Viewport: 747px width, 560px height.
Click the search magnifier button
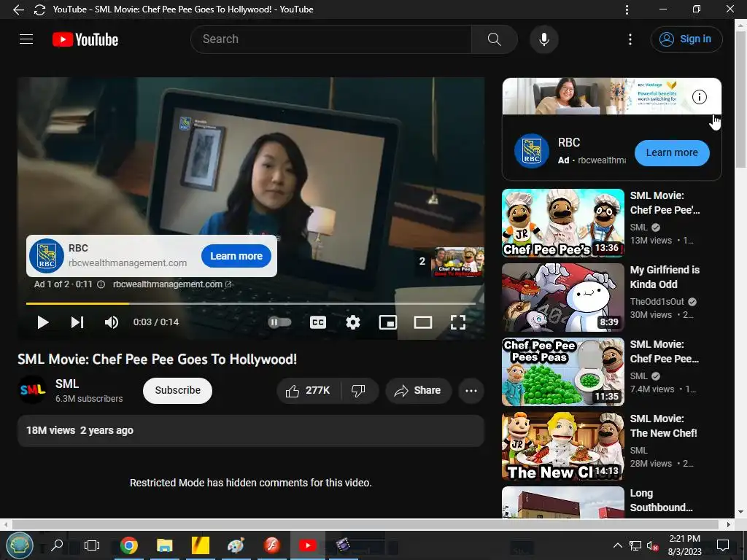coord(494,39)
